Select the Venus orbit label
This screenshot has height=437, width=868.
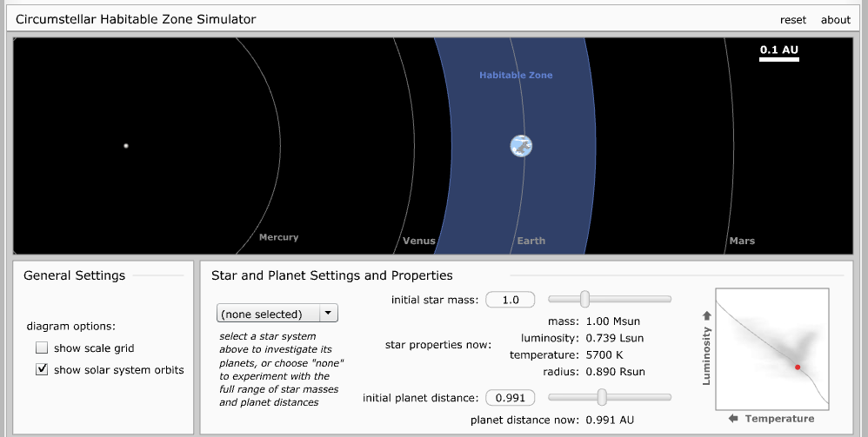[x=419, y=241]
